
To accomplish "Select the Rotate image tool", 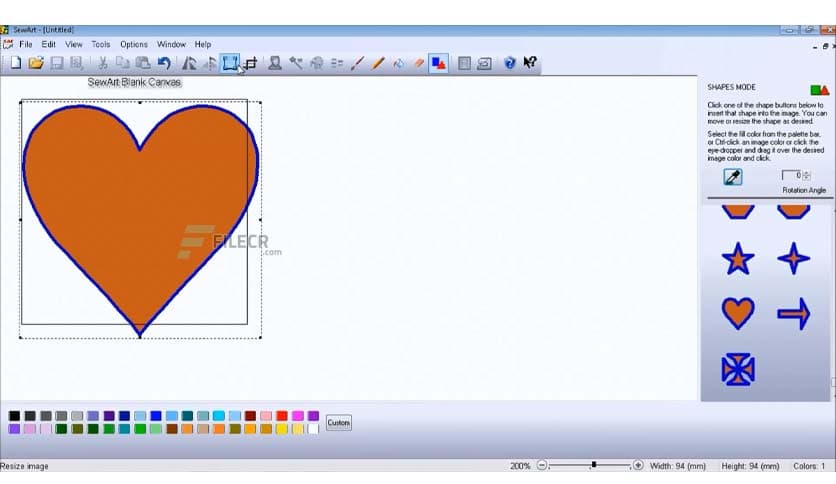I will coord(189,63).
